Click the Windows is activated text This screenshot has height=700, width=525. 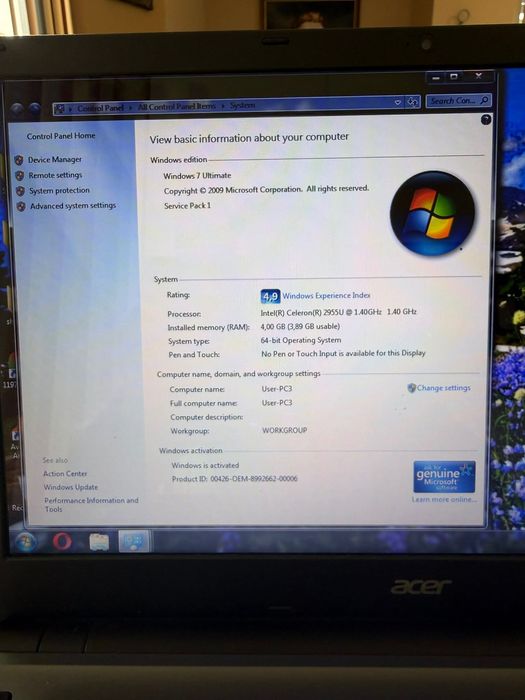coord(205,465)
